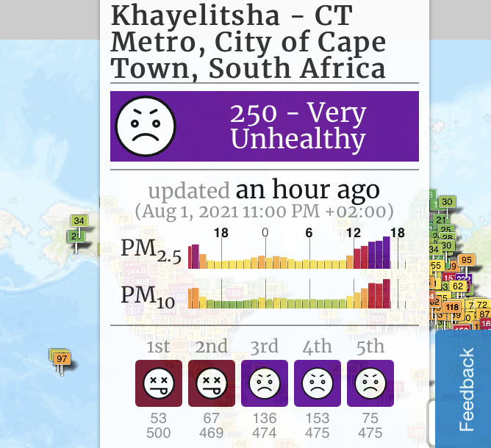The width and height of the screenshot is (491, 448).
Task: Click the orange 118 map marker
Action: (x=452, y=307)
